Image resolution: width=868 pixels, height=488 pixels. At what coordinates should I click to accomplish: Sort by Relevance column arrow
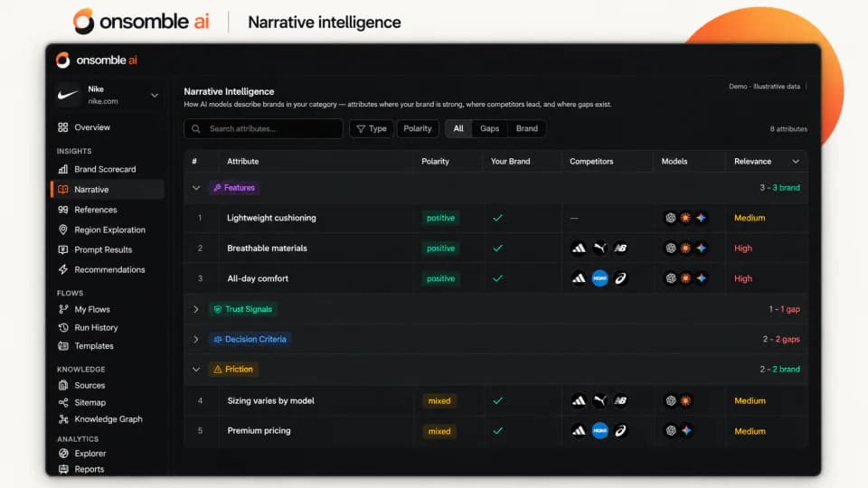point(796,162)
